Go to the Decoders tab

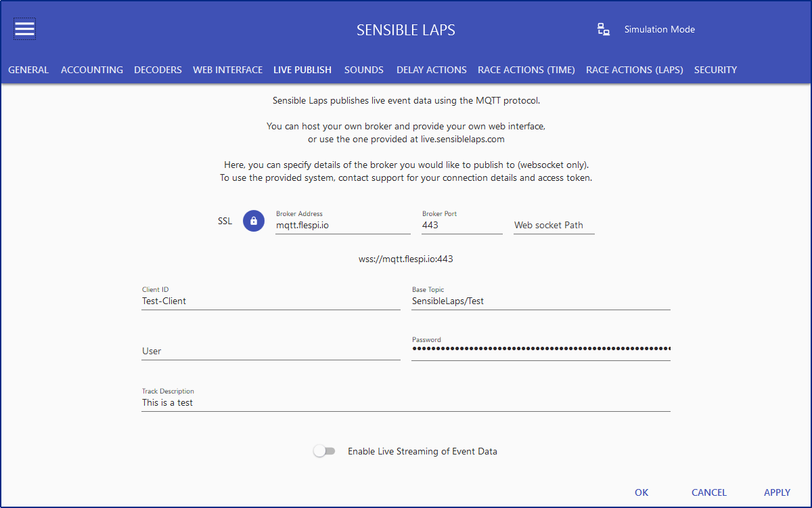pyautogui.click(x=158, y=70)
